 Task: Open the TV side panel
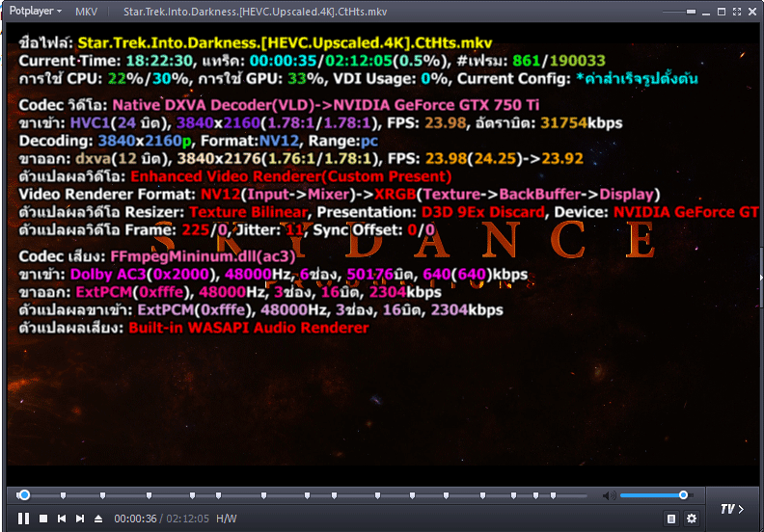(x=732, y=509)
